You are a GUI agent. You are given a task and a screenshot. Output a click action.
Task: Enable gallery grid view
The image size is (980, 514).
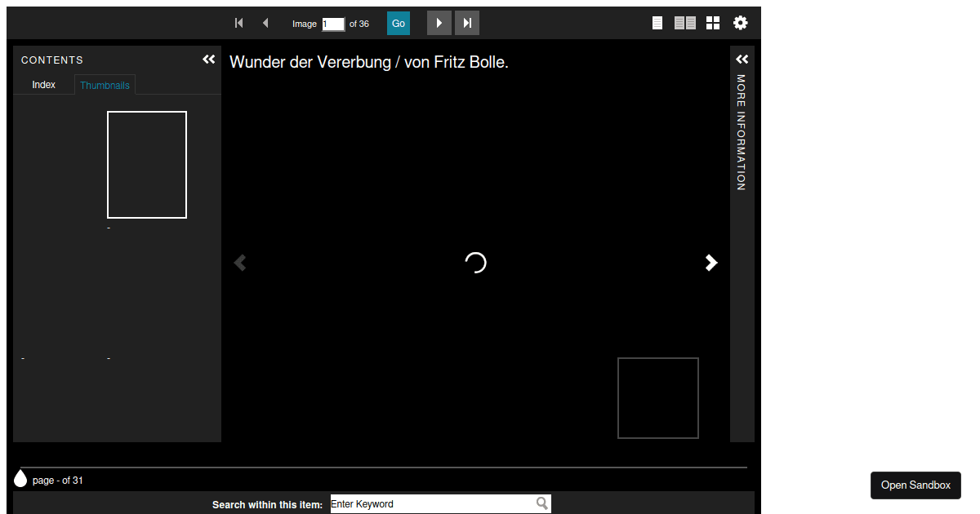tap(712, 23)
